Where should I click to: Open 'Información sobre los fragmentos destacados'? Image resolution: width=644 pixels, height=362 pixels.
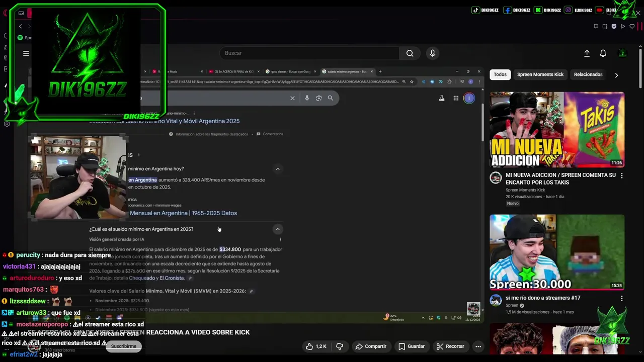point(208,134)
